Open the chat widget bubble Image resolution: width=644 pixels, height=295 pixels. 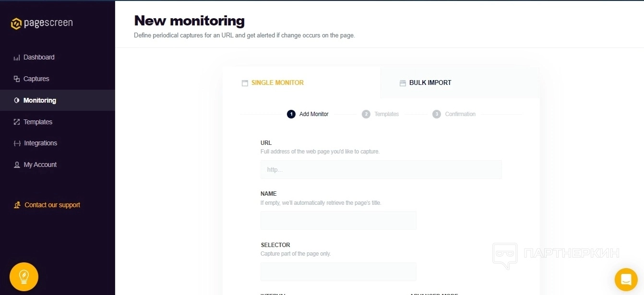click(x=626, y=279)
